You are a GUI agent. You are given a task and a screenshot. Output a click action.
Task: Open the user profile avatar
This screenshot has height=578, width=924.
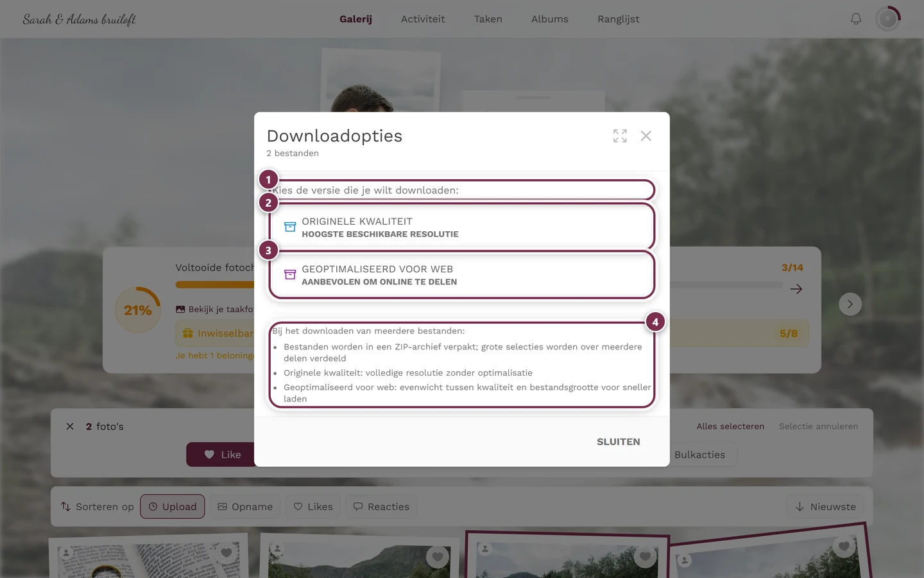[x=888, y=19]
